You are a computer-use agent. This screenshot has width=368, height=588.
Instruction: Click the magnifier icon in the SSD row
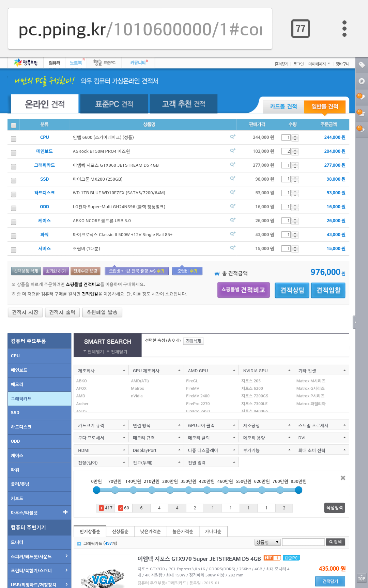[233, 179]
